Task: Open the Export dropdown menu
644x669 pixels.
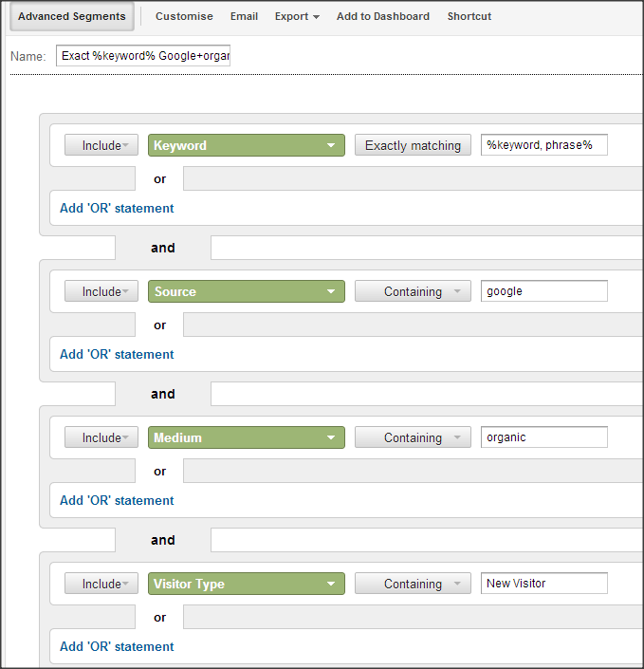Action: (x=297, y=16)
